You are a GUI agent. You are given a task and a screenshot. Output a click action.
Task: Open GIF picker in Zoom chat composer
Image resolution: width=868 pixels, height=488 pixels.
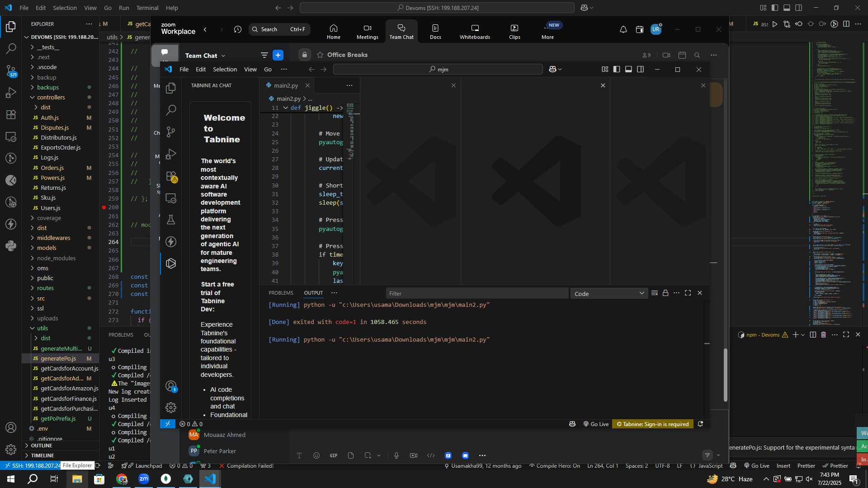pyautogui.click(x=334, y=455)
